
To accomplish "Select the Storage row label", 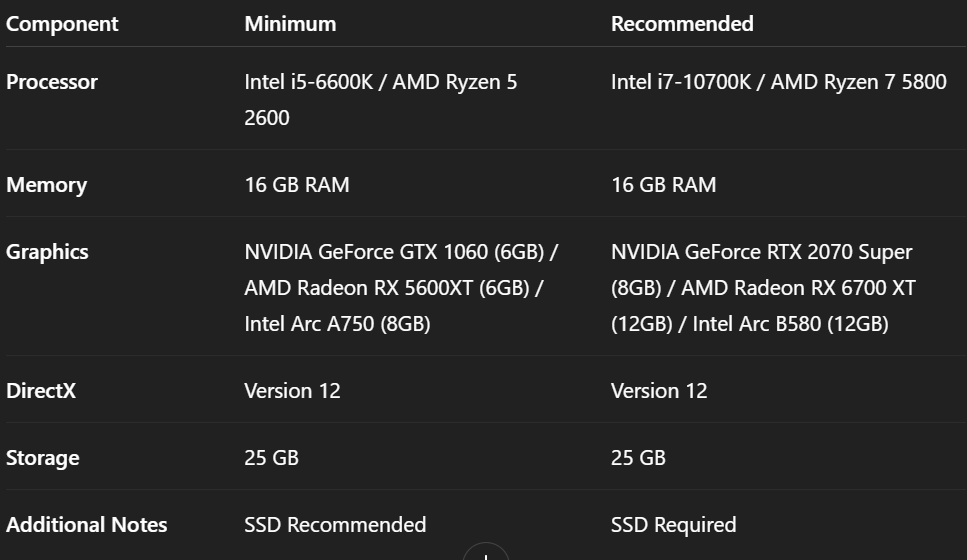I will (43, 458).
